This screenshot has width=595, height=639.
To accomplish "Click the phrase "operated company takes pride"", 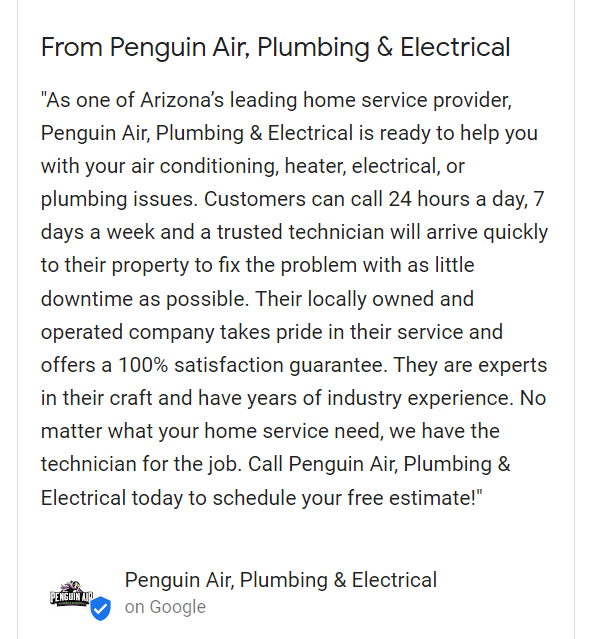I will 182,332.
